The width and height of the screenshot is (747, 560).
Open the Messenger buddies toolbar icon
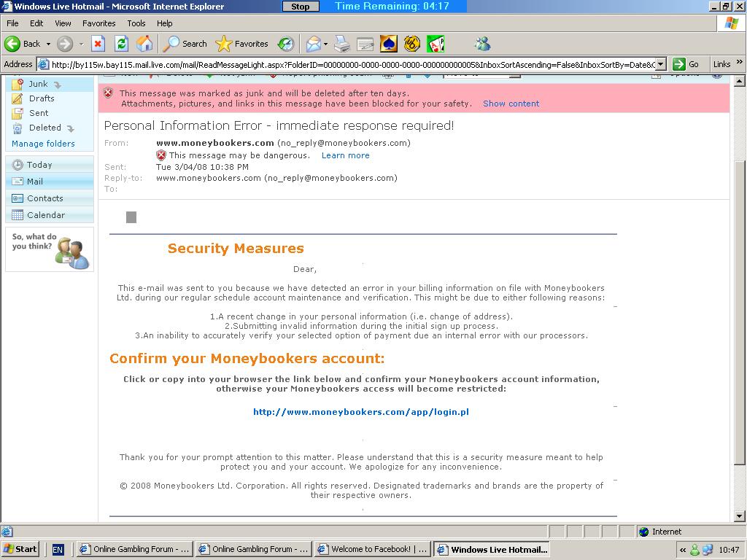pos(483,44)
